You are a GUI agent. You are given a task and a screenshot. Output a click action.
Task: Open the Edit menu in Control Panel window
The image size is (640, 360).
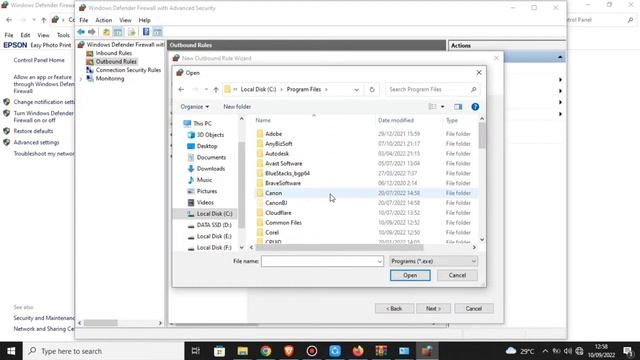tap(25, 35)
